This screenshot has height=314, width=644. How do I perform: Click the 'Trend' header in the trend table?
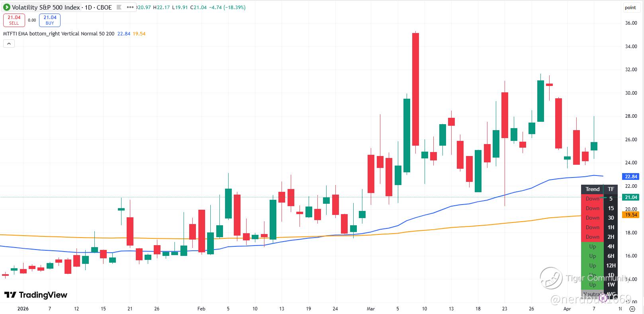[592, 189]
